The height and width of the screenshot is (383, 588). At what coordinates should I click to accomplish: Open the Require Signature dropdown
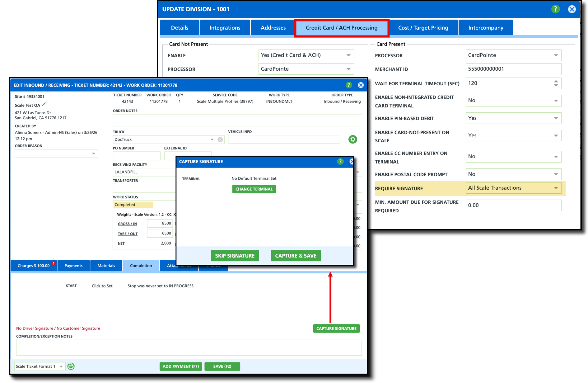click(556, 188)
